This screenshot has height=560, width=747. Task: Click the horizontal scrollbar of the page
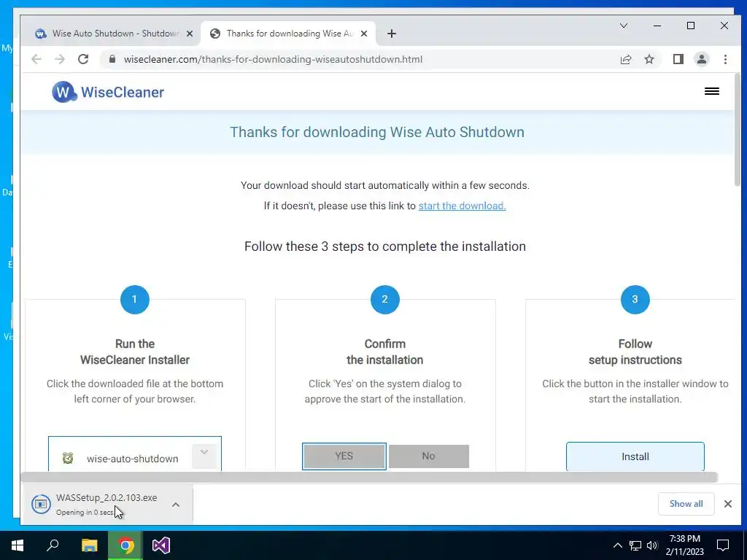[369, 477]
